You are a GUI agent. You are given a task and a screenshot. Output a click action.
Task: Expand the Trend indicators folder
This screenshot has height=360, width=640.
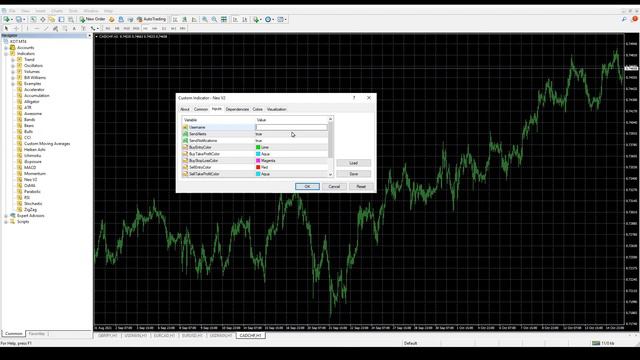[13, 60]
